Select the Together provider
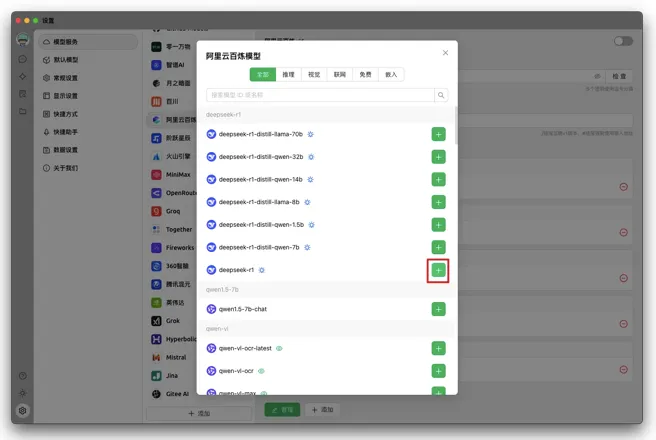Viewport: 656px width, 440px height. coord(172,229)
